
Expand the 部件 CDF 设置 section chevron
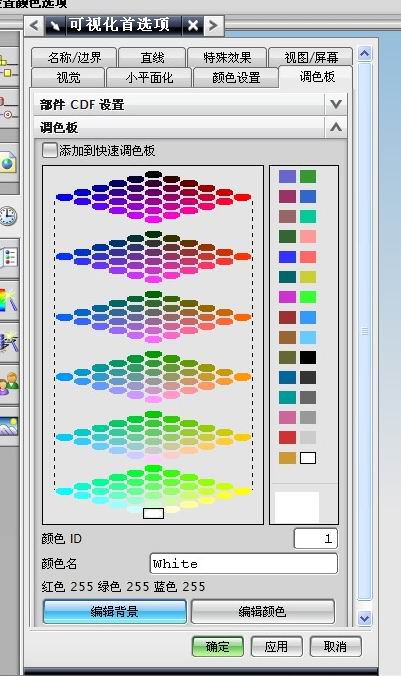[x=336, y=104]
